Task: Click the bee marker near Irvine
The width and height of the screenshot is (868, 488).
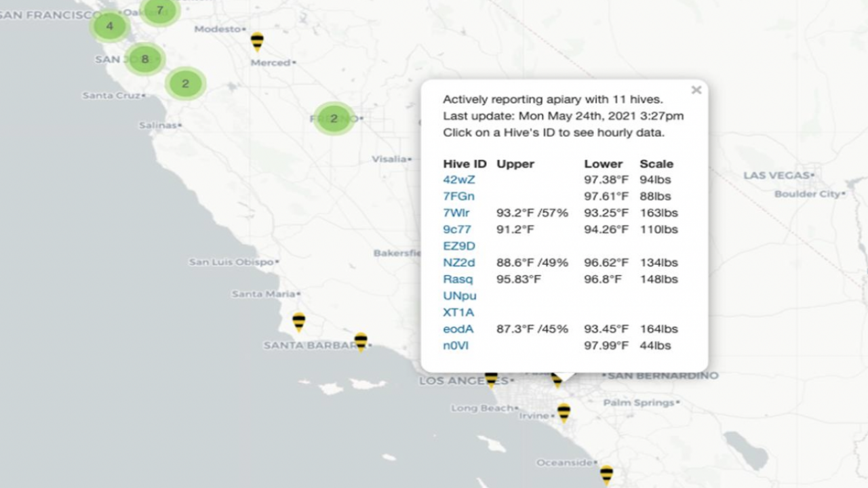Action: point(564,412)
